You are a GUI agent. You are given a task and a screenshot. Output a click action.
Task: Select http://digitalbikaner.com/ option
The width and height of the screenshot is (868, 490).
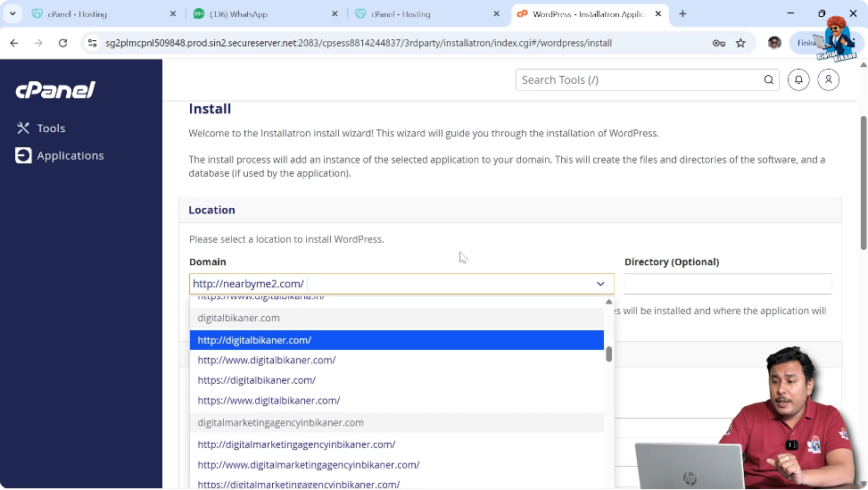click(396, 340)
